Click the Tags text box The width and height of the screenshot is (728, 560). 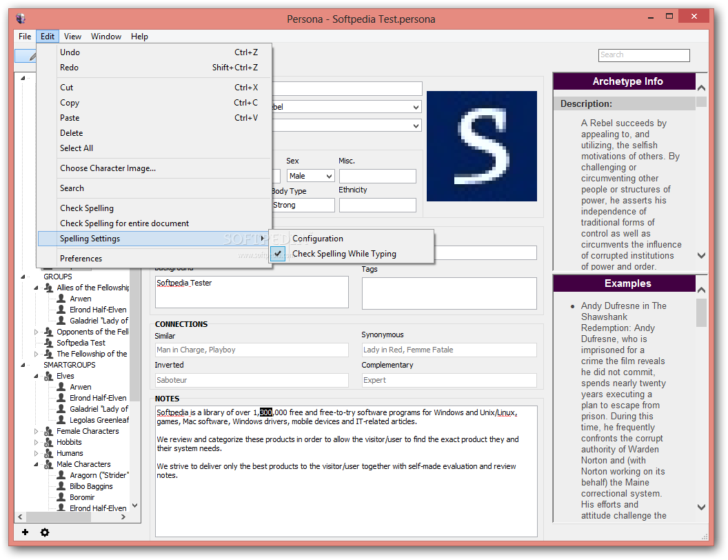[x=449, y=294]
